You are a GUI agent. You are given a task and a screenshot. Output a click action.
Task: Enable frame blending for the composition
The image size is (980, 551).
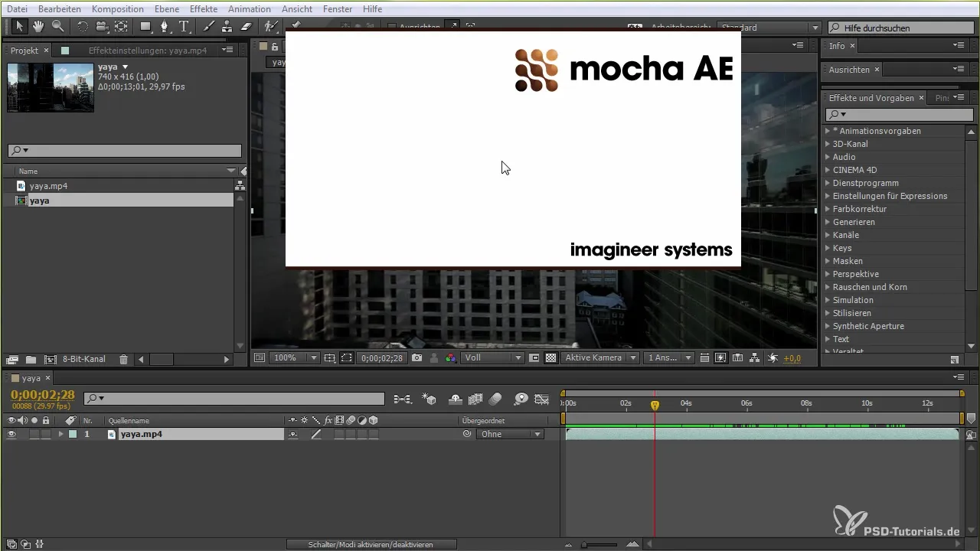point(475,399)
